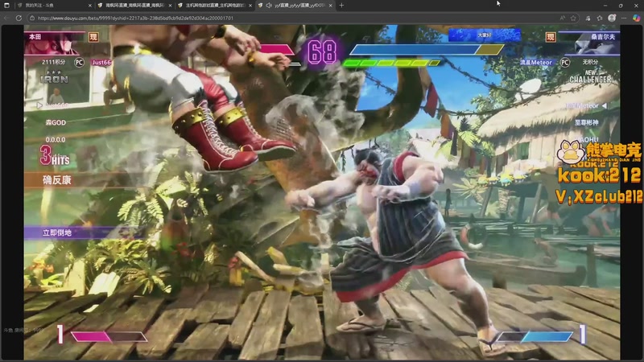Switch to the 主机其他游戏直播 tab
644x362 pixels.
(214, 6)
